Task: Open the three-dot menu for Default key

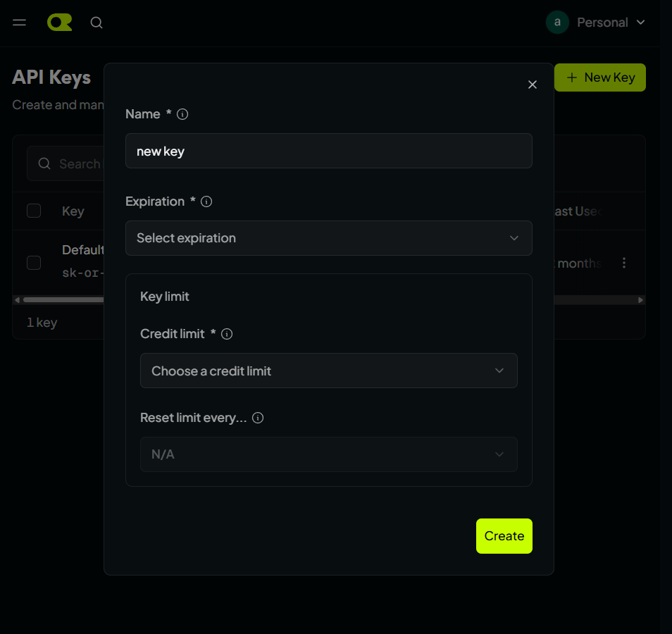Action: pyautogui.click(x=624, y=263)
